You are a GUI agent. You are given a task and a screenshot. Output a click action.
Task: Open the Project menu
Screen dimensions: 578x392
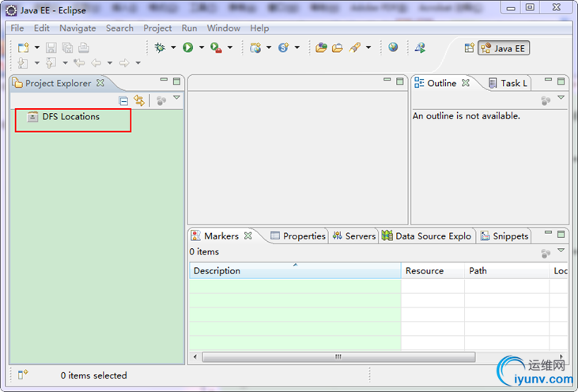[x=157, y=28]
